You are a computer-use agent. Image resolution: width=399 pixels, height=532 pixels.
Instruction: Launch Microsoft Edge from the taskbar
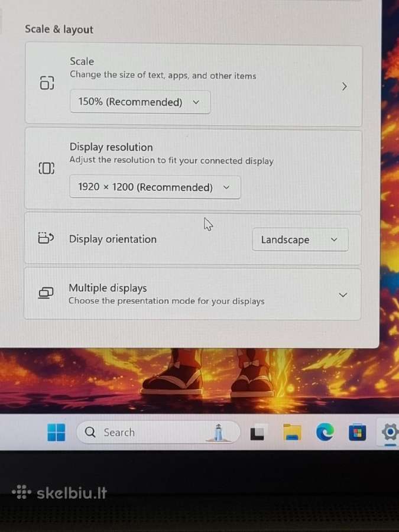coord(325,432)
